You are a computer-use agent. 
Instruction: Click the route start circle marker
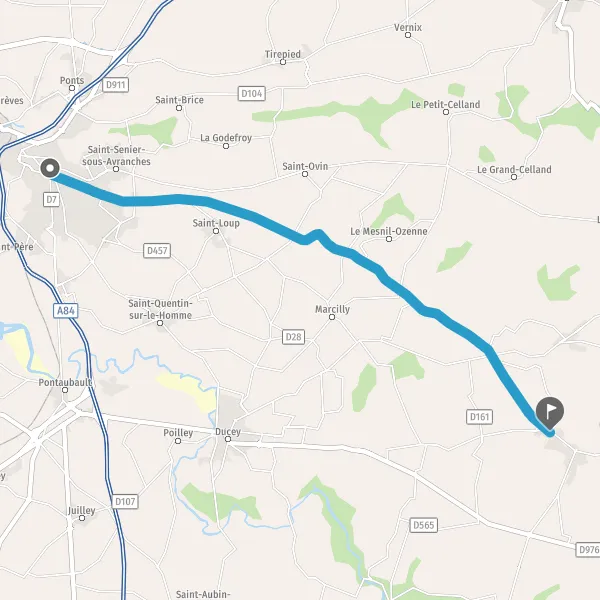[x=50, y=168]
